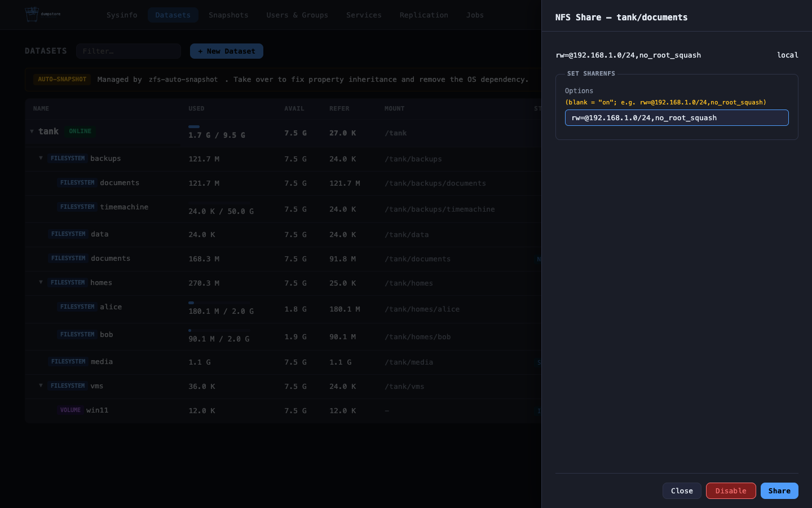Screen dimensions: 812x508
Task: Click the Share button
Action: 779,491
